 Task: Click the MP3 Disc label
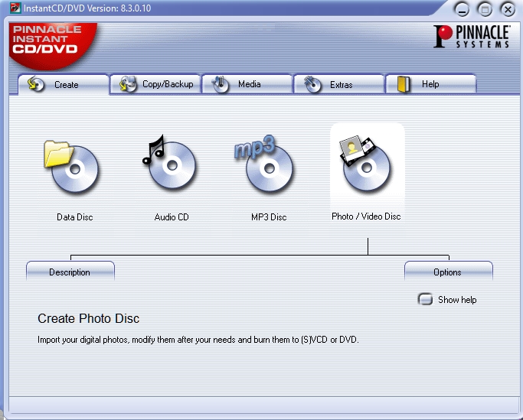(x=269, y=217)
